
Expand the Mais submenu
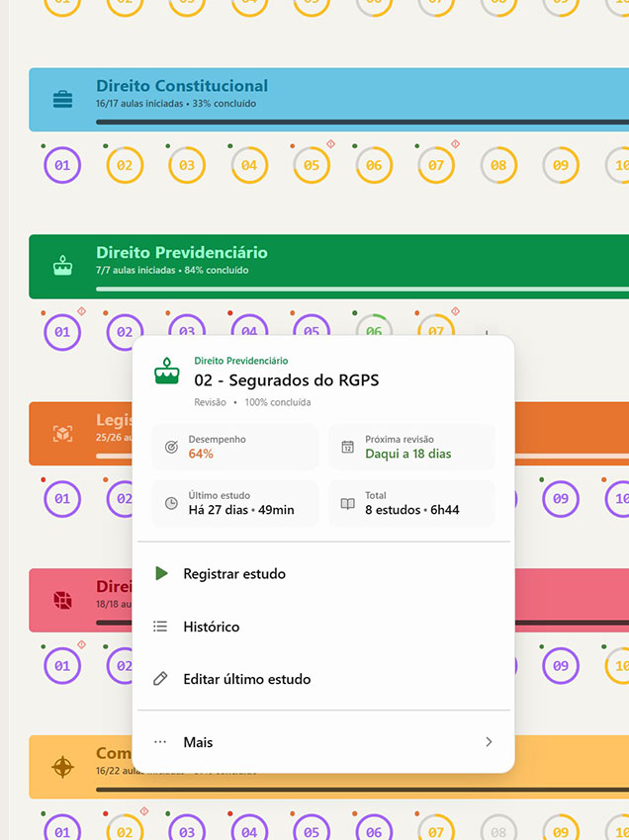pyautogui.click(x=323, y=742)
